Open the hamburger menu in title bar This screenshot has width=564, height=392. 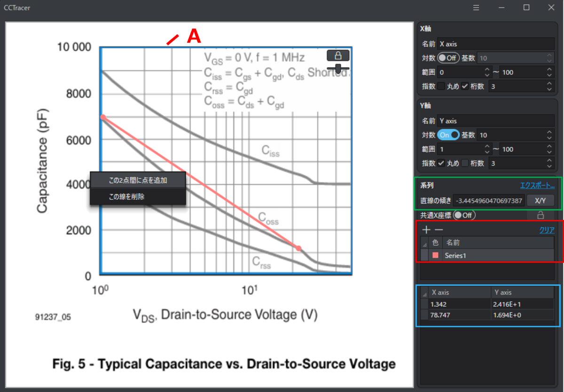point(476,8)
